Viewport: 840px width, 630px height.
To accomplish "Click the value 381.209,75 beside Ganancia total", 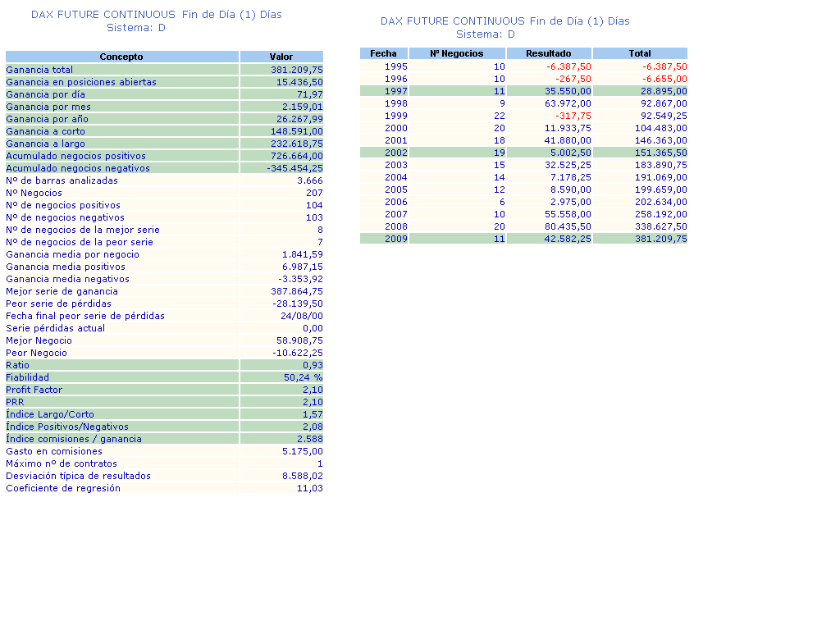I will pos(297,70).
